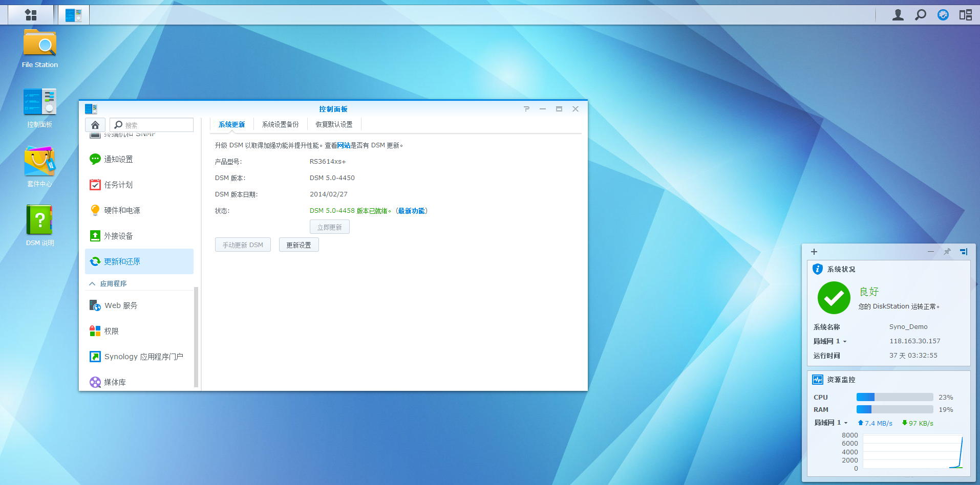The height and width of the screenshot is (485, 980).
Task: Open 外接设备 in sidebar
Action: (139, 236)
